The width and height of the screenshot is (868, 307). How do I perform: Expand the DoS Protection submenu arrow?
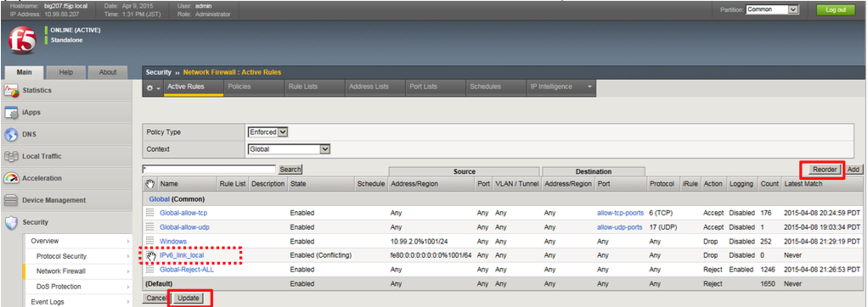coord(128,287)
